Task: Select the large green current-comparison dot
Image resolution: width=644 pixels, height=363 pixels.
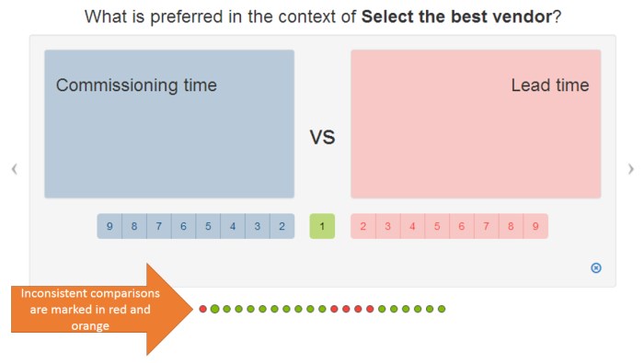Action: (214, 309)
